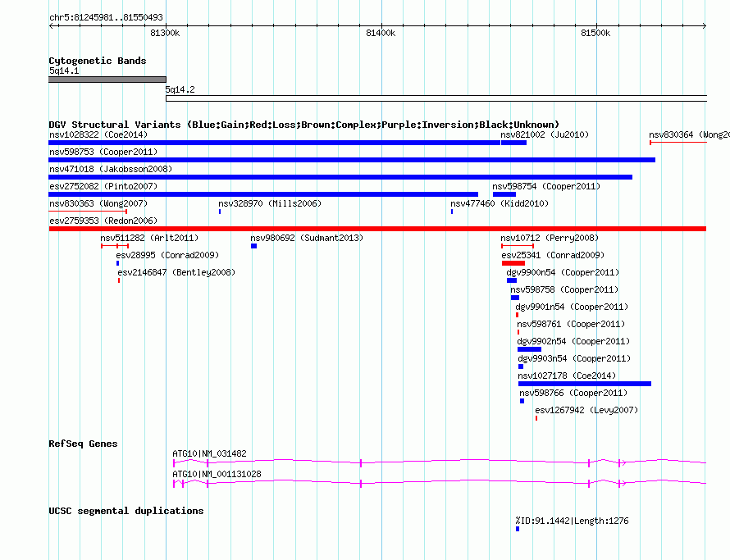Open the nsv511282 (Arlt2011) label

149,238
